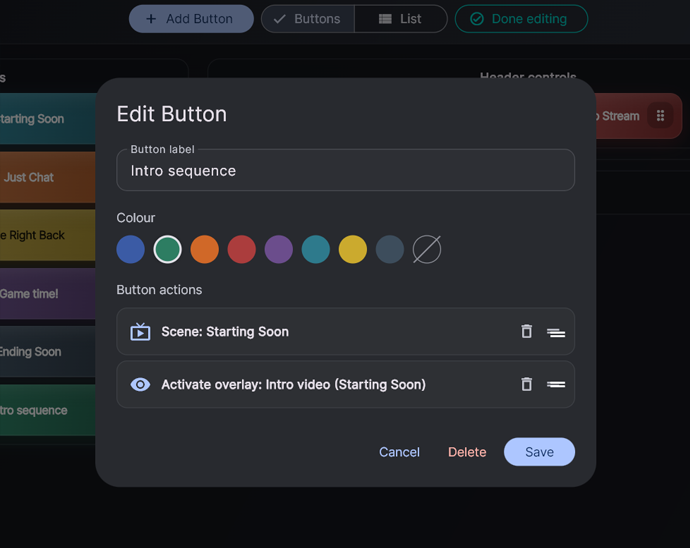Image resolution: width=690 pixels, height=548 pixels.
Task: Grab reorder handle for Activate overlay action
Action: pyautogui.click(x=556, y=385)
